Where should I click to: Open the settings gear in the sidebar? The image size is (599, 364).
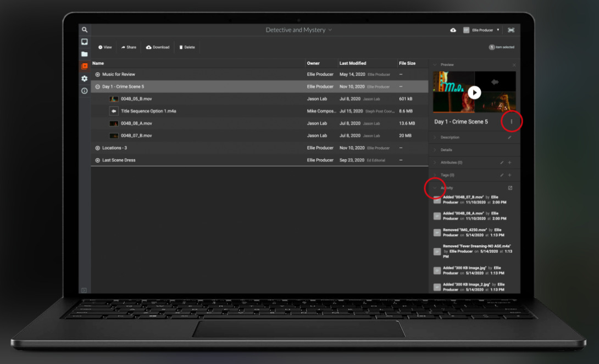pyautogui.click(x=85, y=79)
